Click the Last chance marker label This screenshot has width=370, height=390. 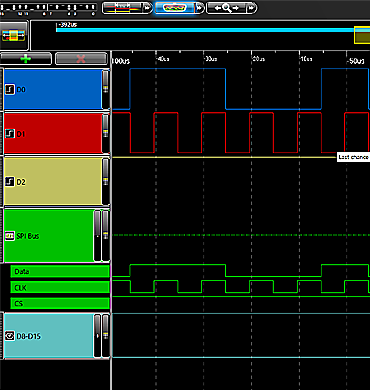pyautogui.click(x=354, y=157)
